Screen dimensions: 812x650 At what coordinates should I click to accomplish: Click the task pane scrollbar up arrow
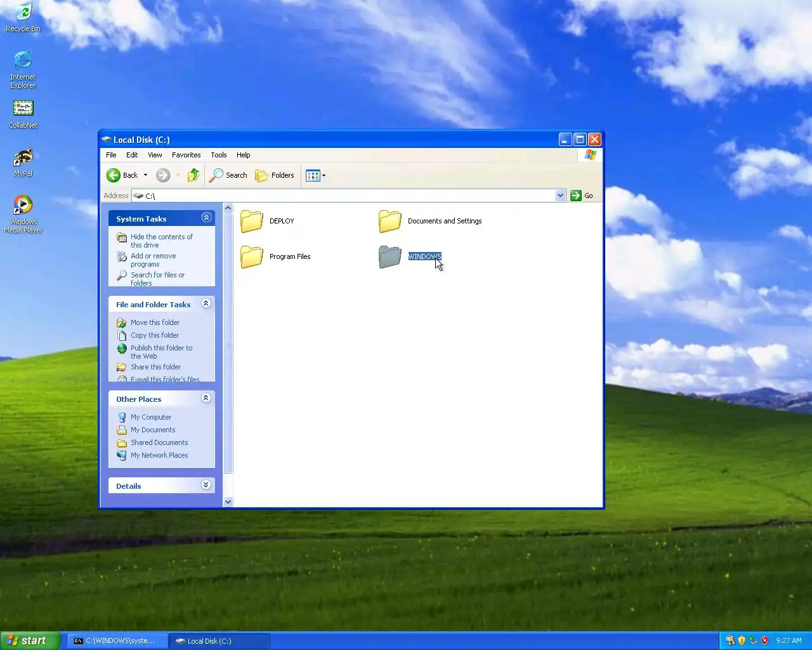pos(228,208)
